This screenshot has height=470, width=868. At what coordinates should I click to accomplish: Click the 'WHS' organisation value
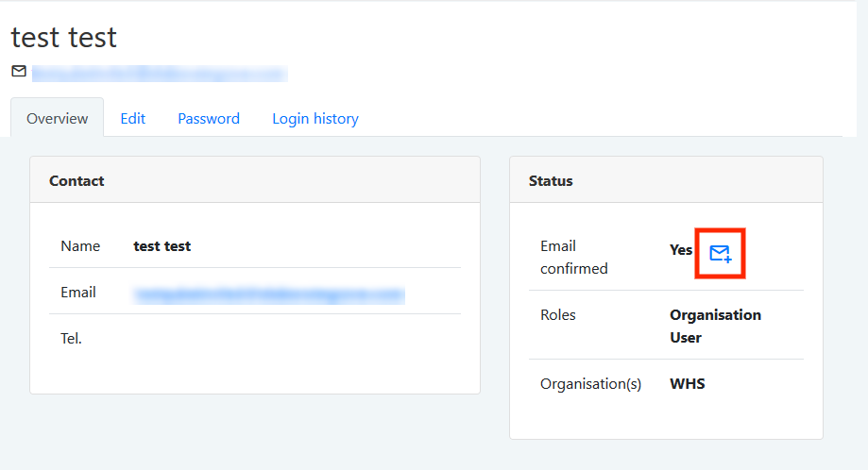coord(687,384)
